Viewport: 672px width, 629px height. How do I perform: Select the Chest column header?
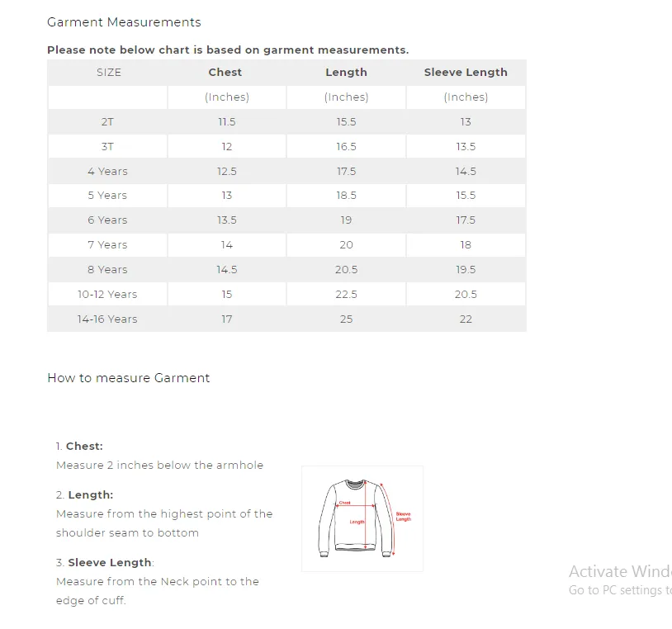225,73
